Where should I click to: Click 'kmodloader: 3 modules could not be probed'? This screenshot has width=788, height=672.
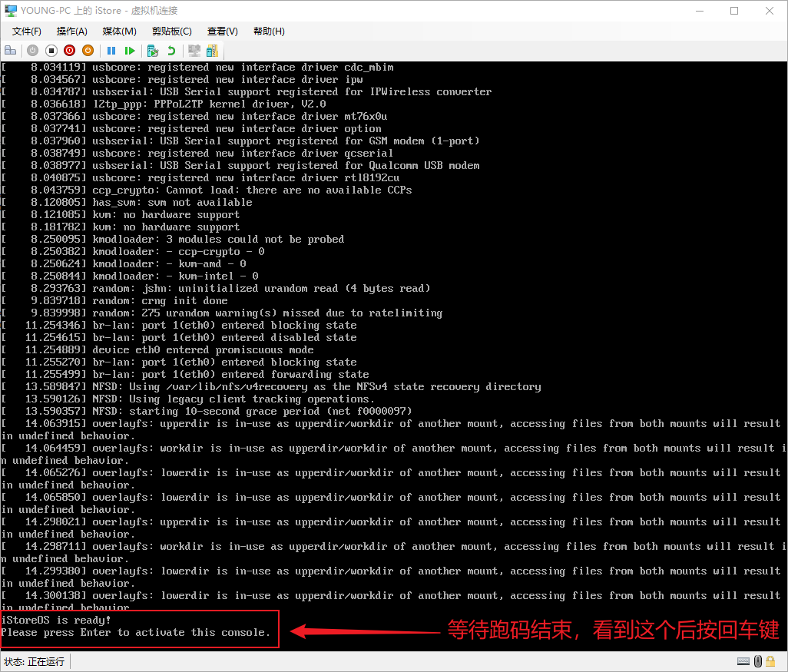pyautogui.click(x=173, y=240)
